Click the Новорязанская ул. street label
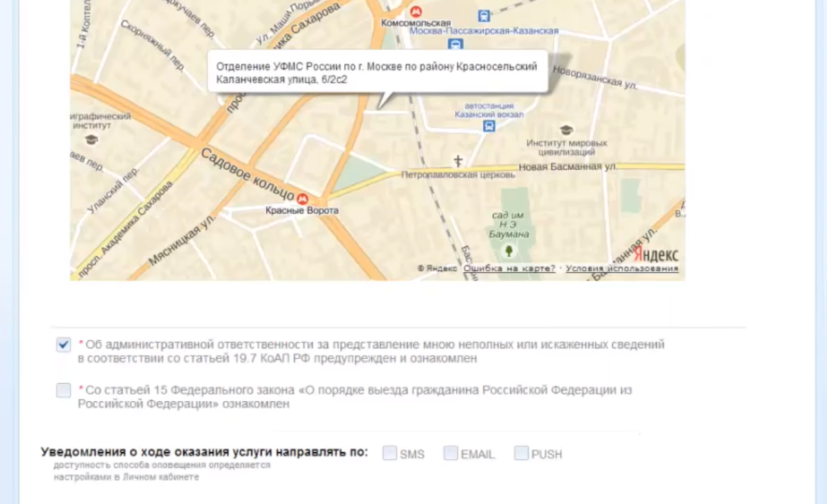This screenshot has width=827, height=504. click(595, 78)
